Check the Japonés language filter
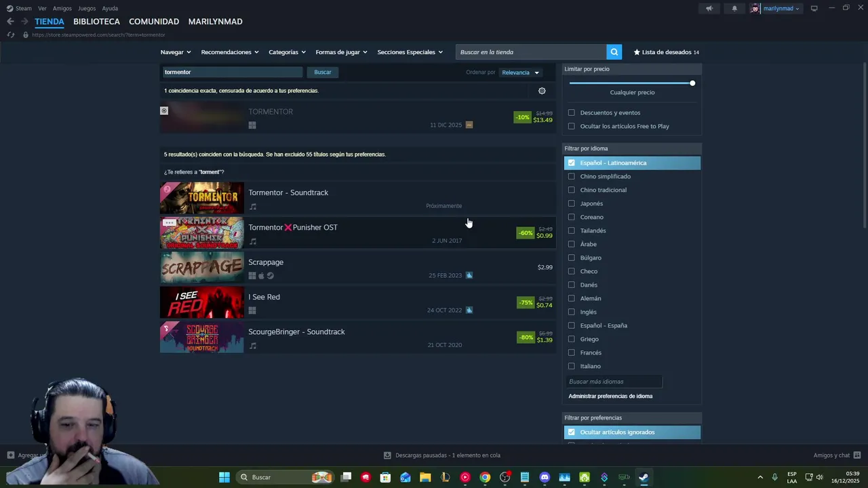This screenshot has width=868, height=488. tap(572, 203)
